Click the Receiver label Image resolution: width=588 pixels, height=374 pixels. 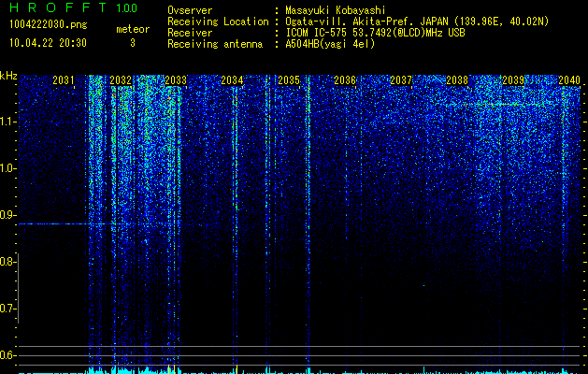[x=190, y=33]
